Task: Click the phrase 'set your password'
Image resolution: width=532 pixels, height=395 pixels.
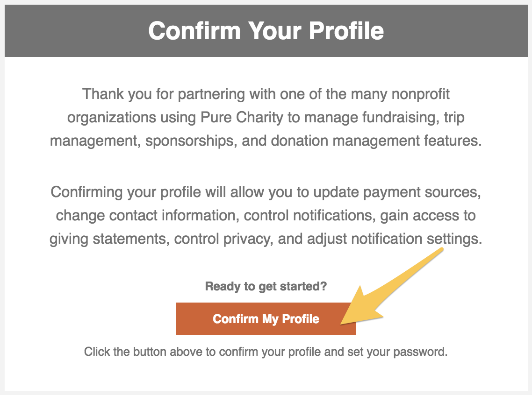Action: [394, 352]
